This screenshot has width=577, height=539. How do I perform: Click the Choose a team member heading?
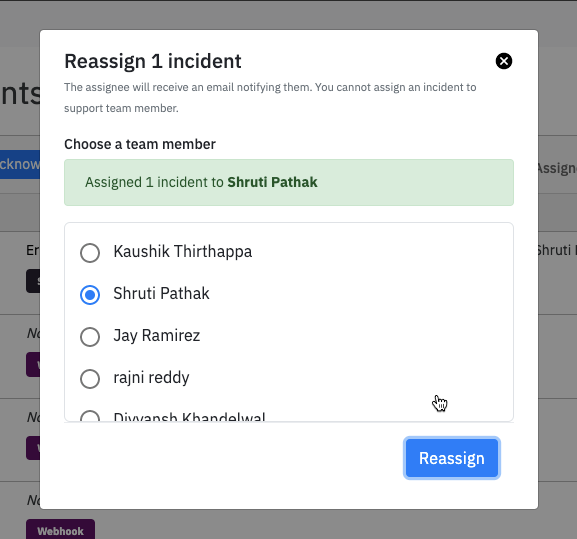pos(140,144)
